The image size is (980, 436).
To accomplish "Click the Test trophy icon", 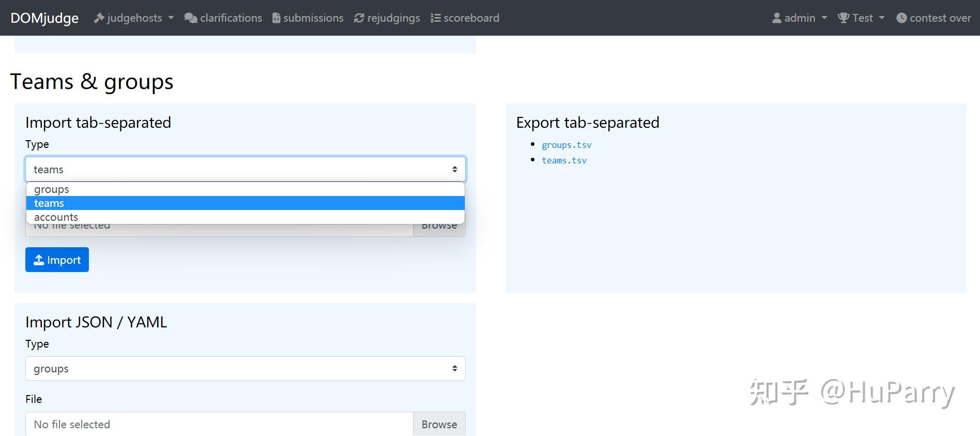I will pyautogui.click(x=844, y=18).
